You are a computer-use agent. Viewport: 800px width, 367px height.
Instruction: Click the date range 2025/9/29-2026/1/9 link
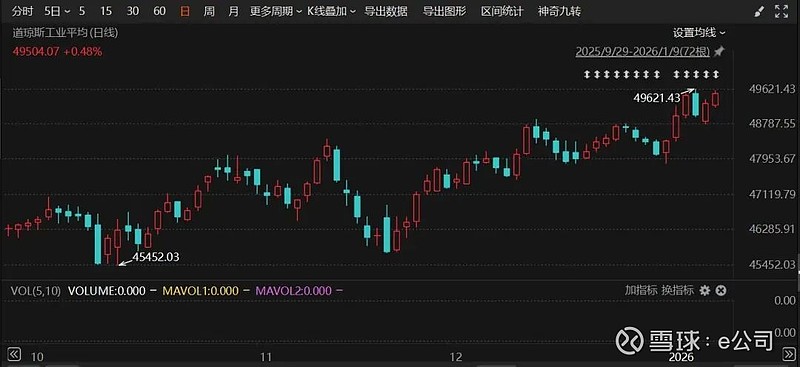(643, 52)
